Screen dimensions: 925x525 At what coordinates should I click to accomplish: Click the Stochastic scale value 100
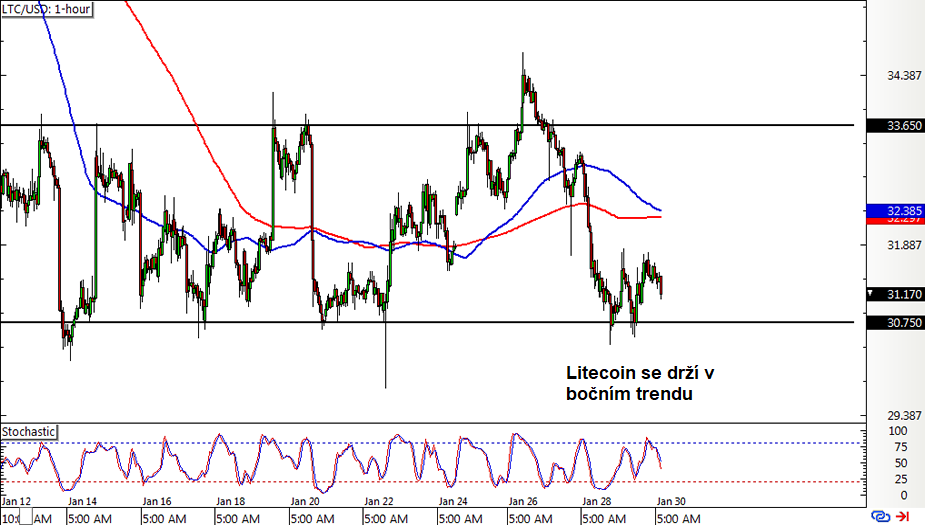(x=897, y=431)
